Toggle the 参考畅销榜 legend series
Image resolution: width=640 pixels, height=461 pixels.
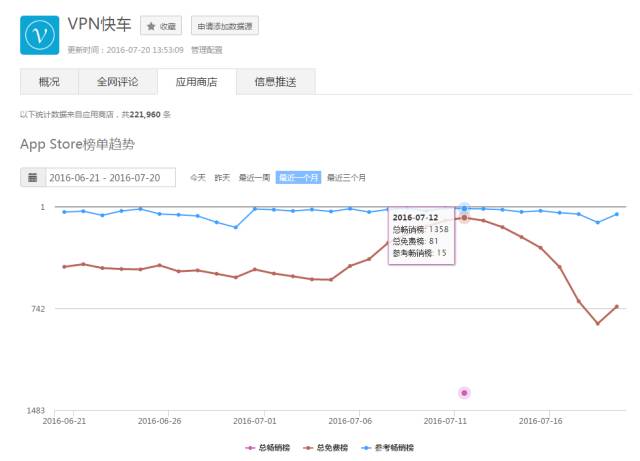(x=388, y=448)
